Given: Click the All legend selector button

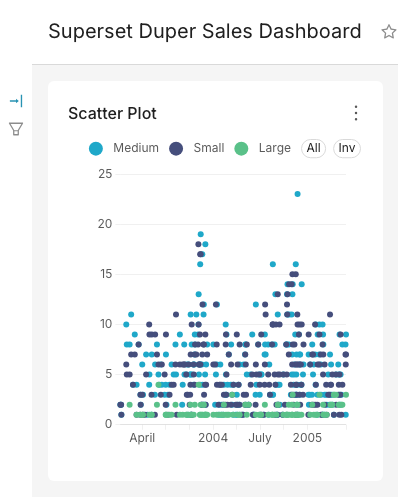Looking at the screenshot, I should pos(314,148).
